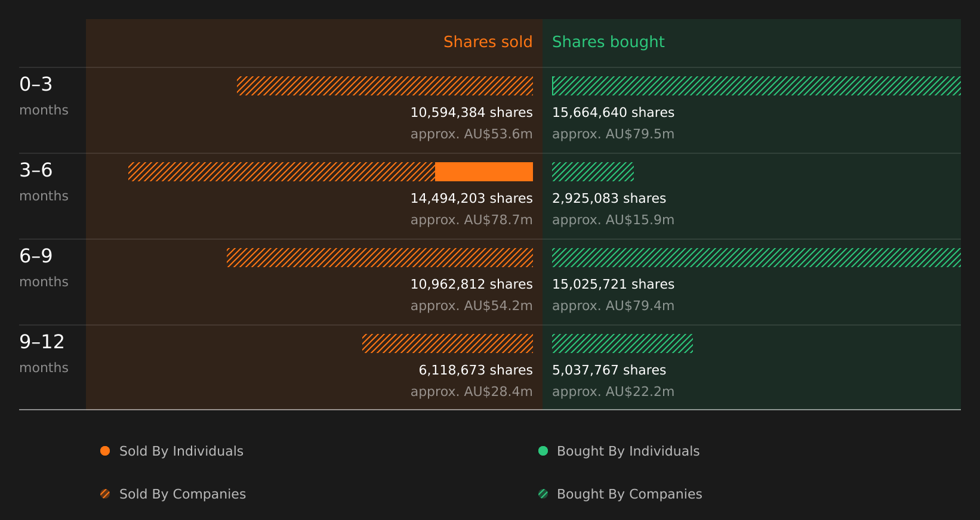
Task: Click the 9–12 months row label
Action: tap(44, 354)
